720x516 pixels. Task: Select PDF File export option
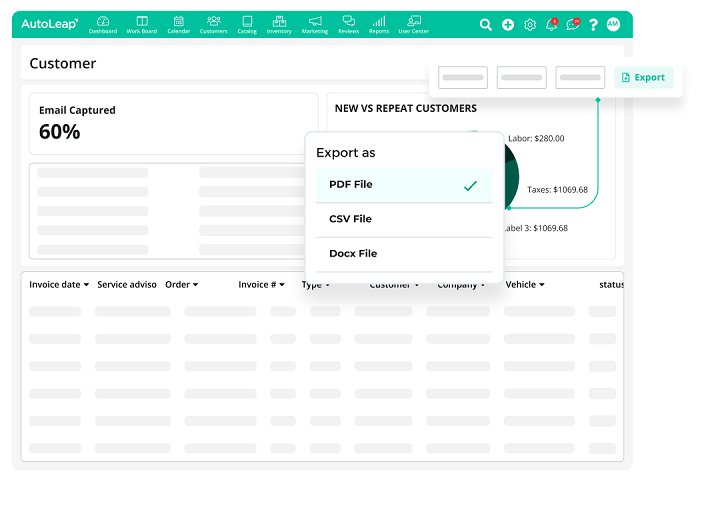[404, 185]
